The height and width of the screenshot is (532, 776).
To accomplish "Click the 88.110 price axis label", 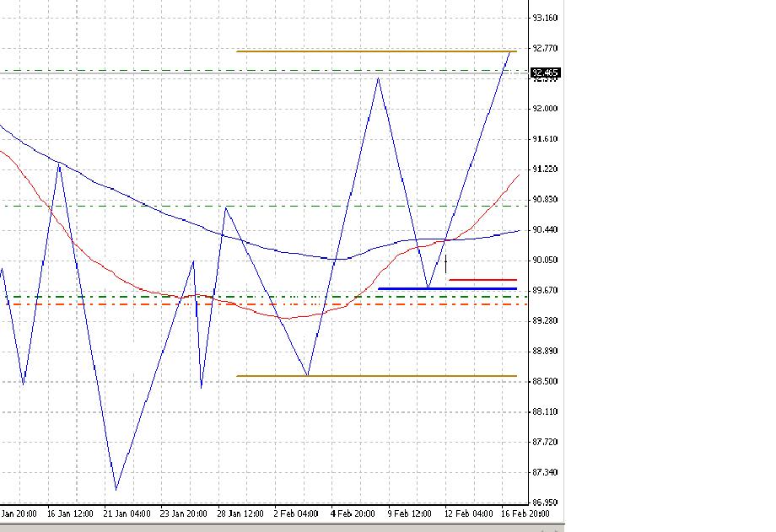I will coord(545,411).
